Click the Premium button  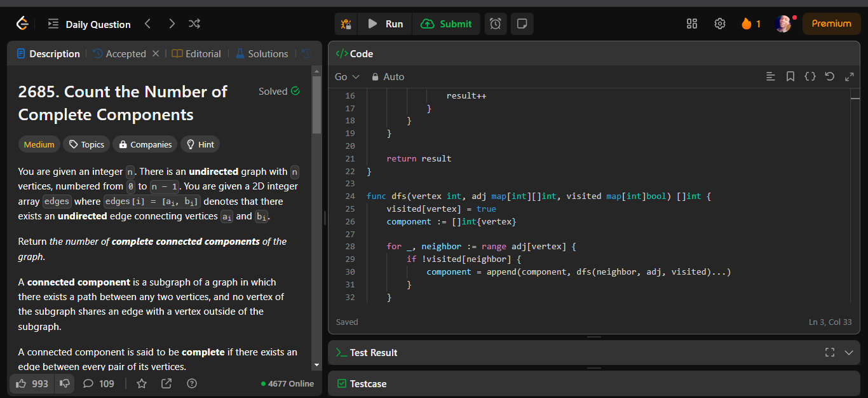(x=831, y=24)
